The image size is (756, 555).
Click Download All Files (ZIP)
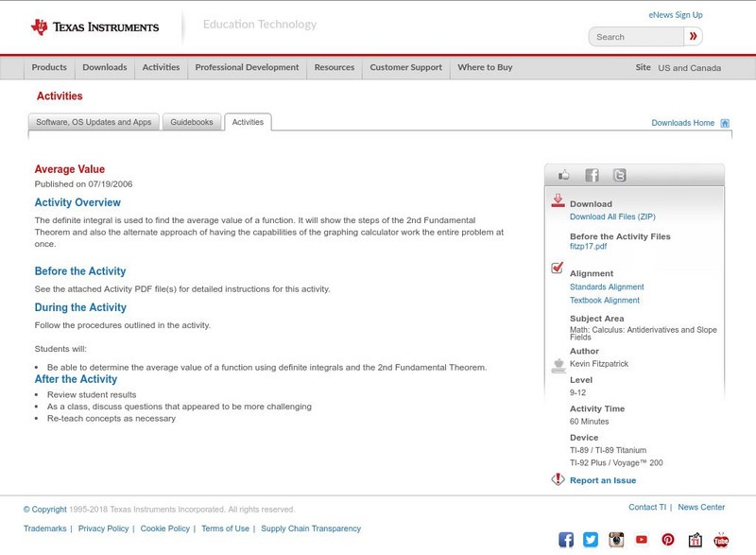(612, 217)
